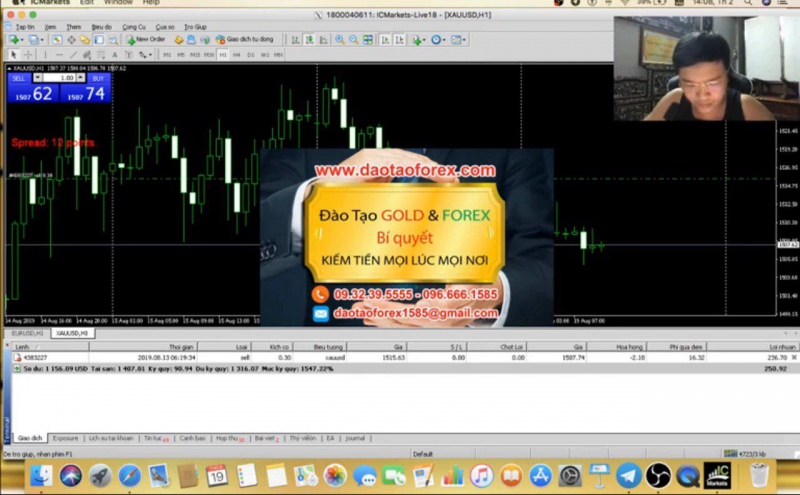
Task: Switch to M5 timeframe
Action: [181, 55]
